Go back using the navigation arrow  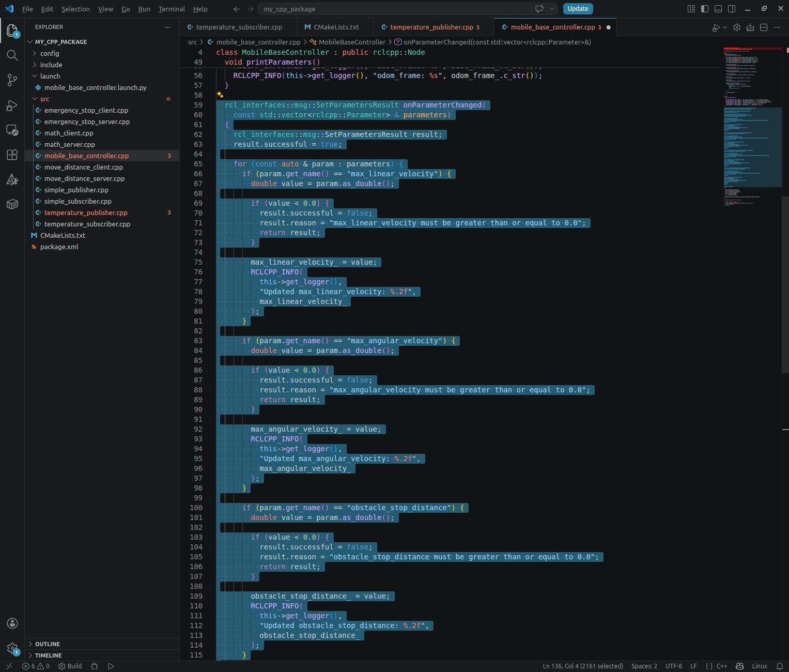[237, 9]
